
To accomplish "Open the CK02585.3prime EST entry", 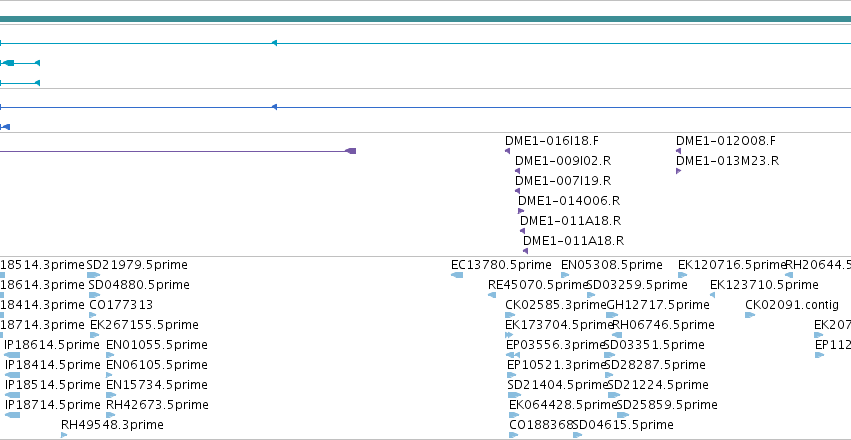I will coord(556,305).
